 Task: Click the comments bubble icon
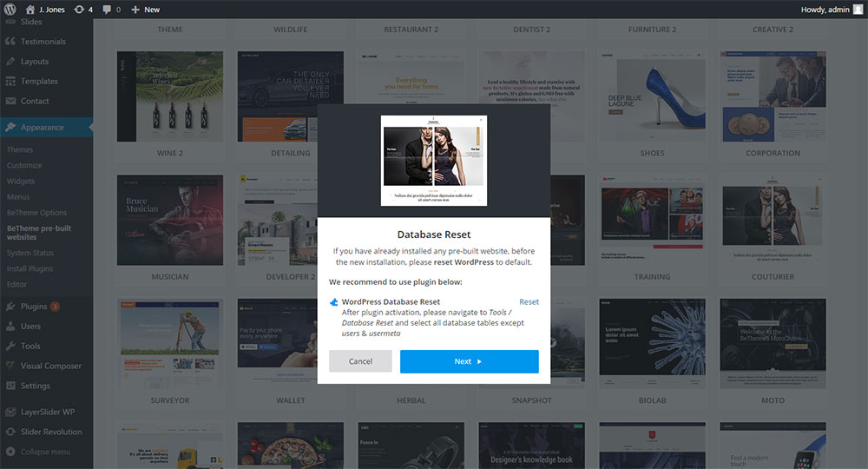(x=111, y=10)
